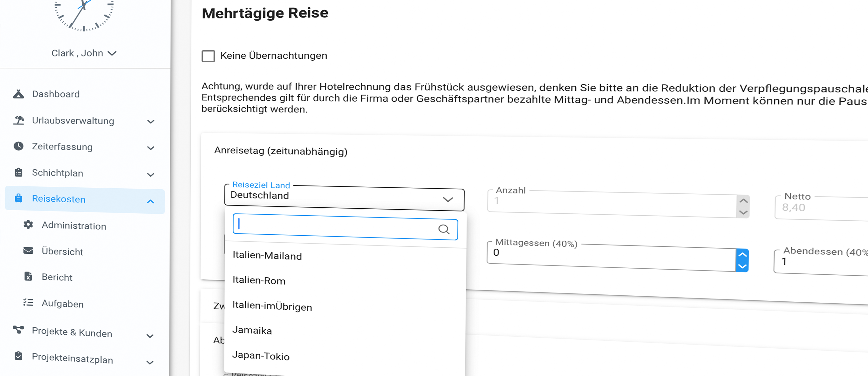The width and height of the screenshot is (868, 376).
Task: Click the Dashboard icon in sidebar
Action: pyautogui.click(x=18, y=94)
